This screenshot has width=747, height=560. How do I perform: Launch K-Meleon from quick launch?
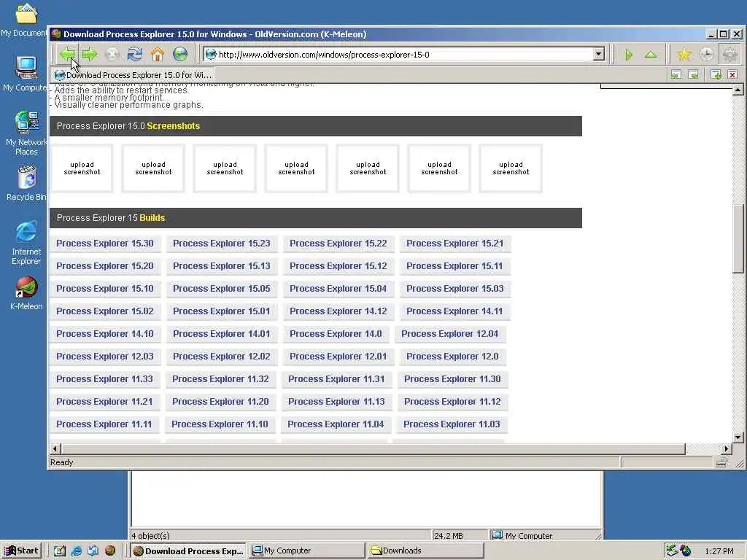[110, 551]
